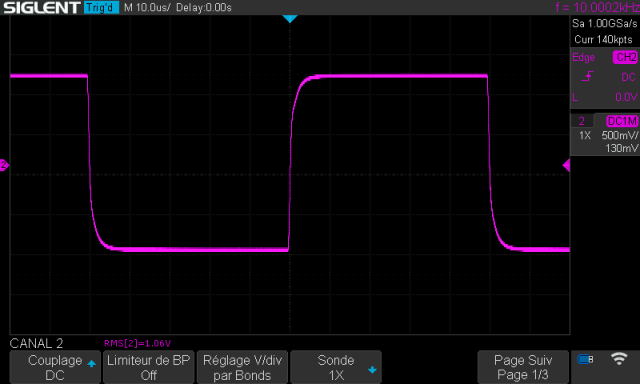This screenshot has height=384, width=640.
Task: Click the WiFi status icon
Action: (x=619, y=359)
